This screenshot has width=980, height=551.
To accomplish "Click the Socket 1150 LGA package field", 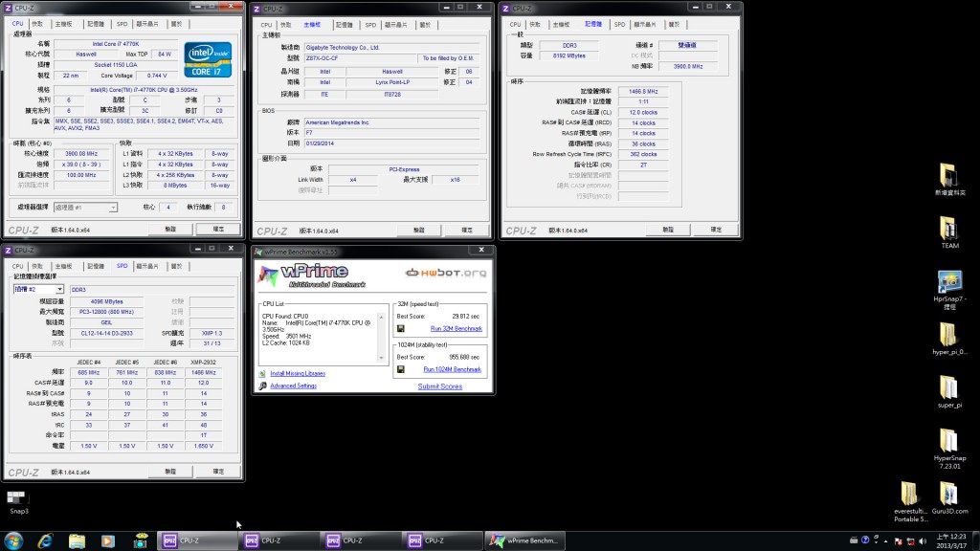I will [x=116, y=64].
